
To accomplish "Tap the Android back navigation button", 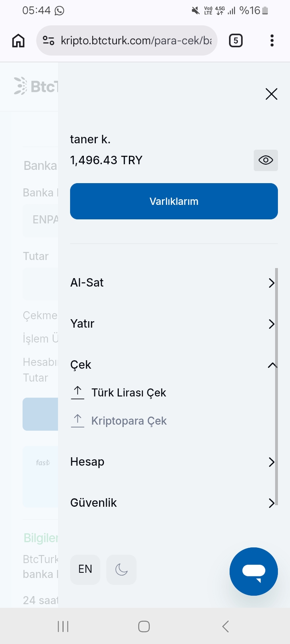I will coord(226,626).
